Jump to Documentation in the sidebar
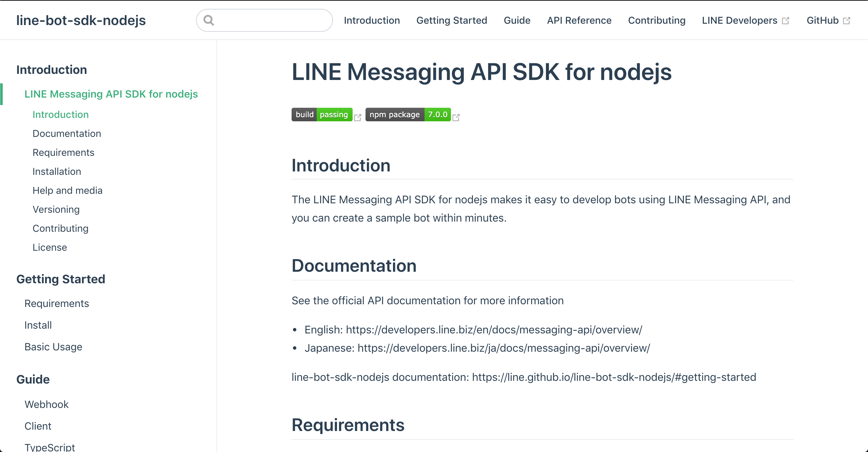 point(67,133)
